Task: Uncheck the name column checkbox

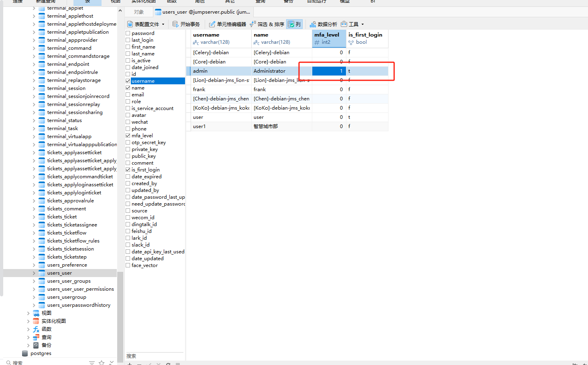Action: (128, 88)
